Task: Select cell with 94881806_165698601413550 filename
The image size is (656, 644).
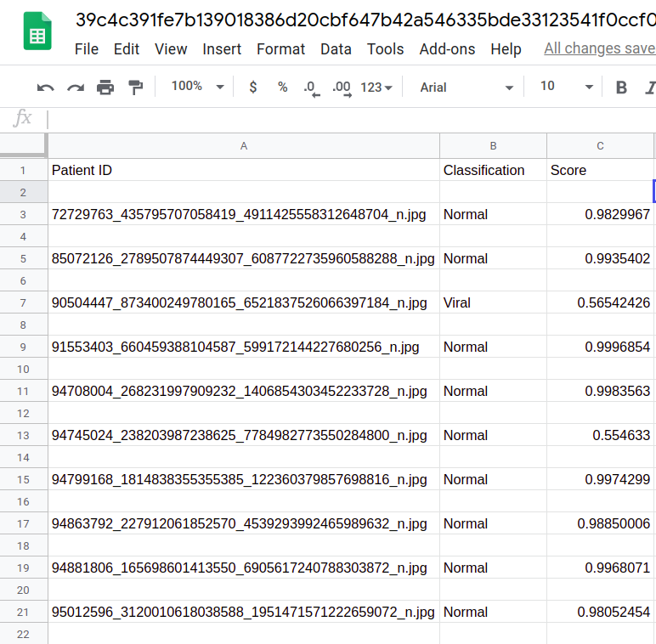Action: click(x=244, y=568)
